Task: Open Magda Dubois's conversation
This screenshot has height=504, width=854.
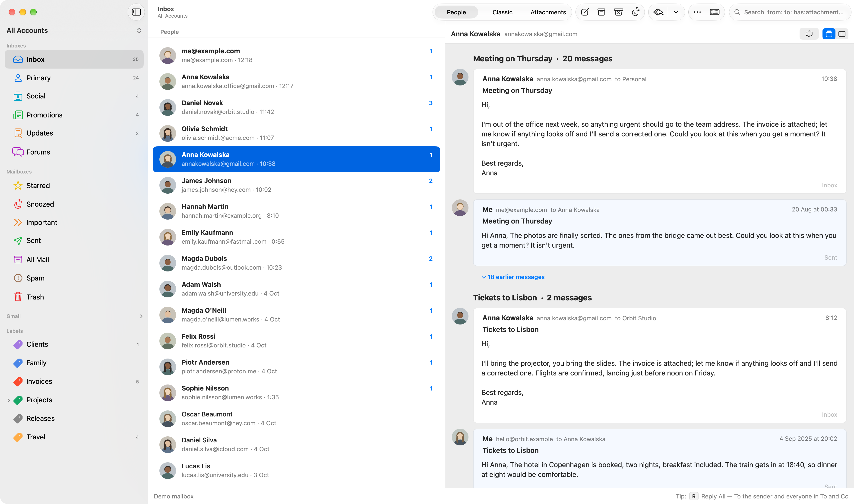Action: coord(296,263)
